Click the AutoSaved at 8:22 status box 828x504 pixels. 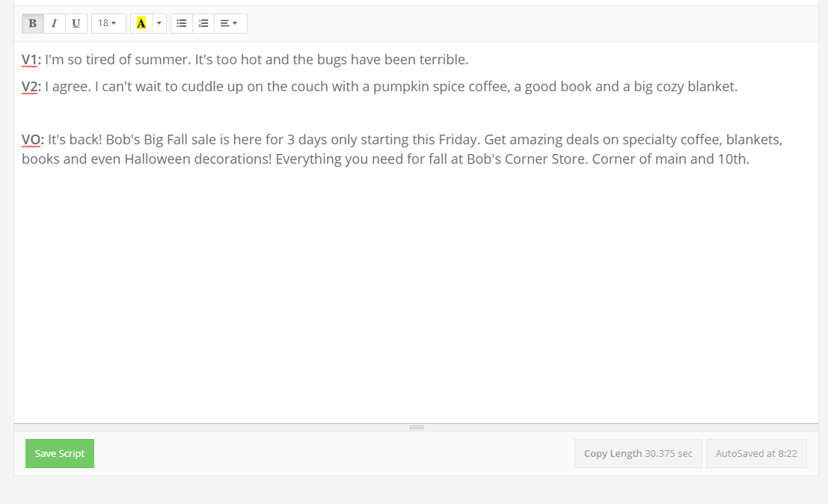coord(756,453)
